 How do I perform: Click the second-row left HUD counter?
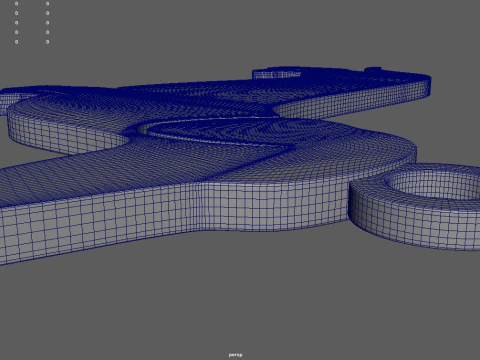tap(17, 13)
